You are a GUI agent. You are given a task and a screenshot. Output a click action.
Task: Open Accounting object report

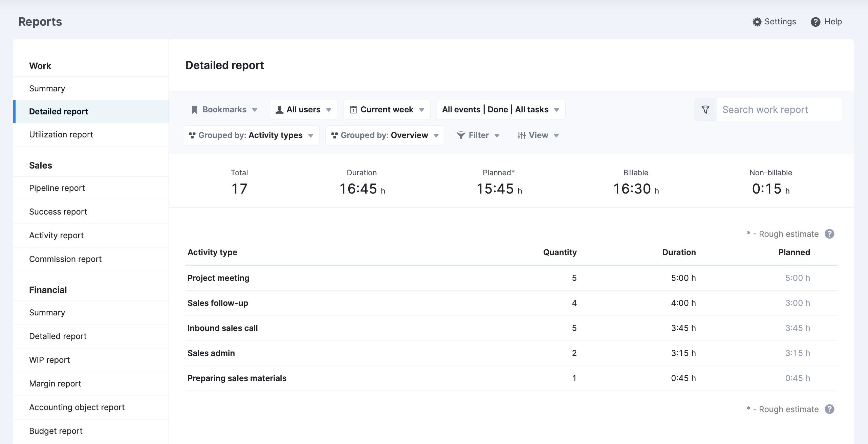pos(91,407)
